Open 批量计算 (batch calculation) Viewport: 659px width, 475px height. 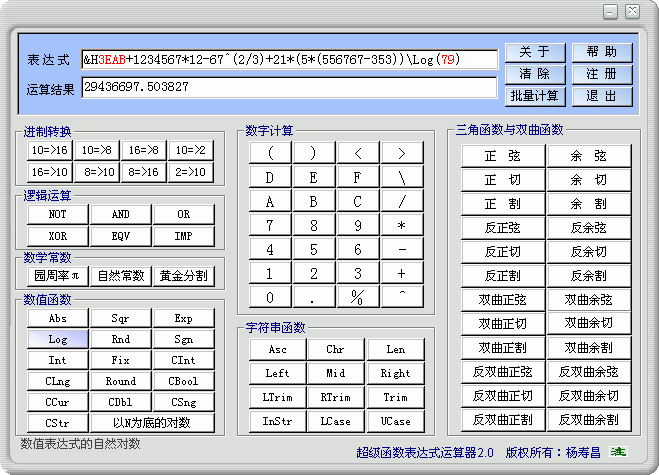tap(535, 96)
